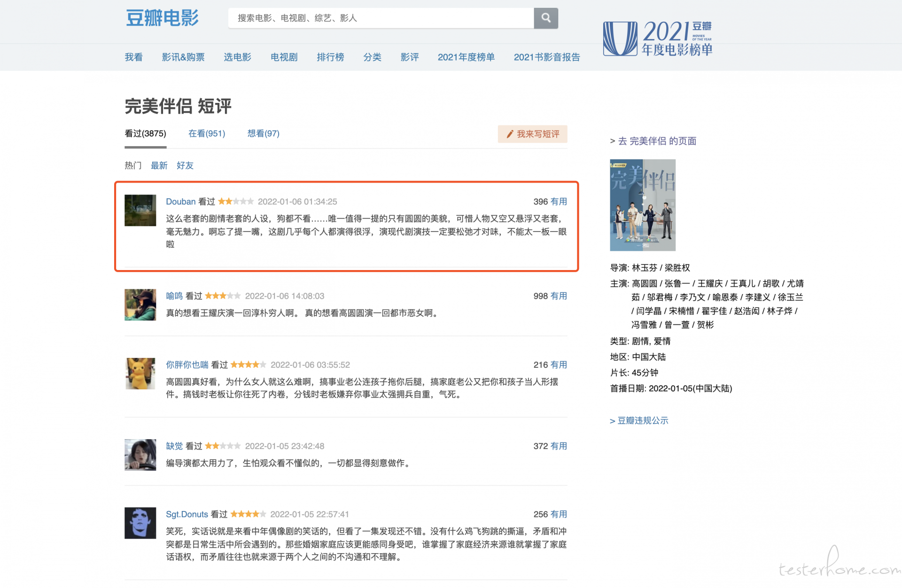Open 2021书影音报告 nav link
Viewport: 902px width, 588px height.
tap(547, 57)
